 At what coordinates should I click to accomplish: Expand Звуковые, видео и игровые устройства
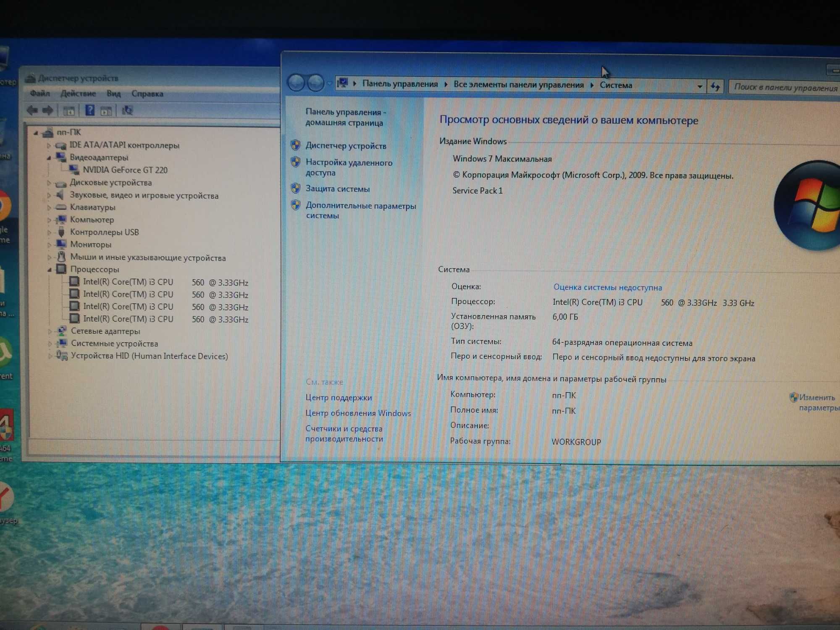[49, 195]
